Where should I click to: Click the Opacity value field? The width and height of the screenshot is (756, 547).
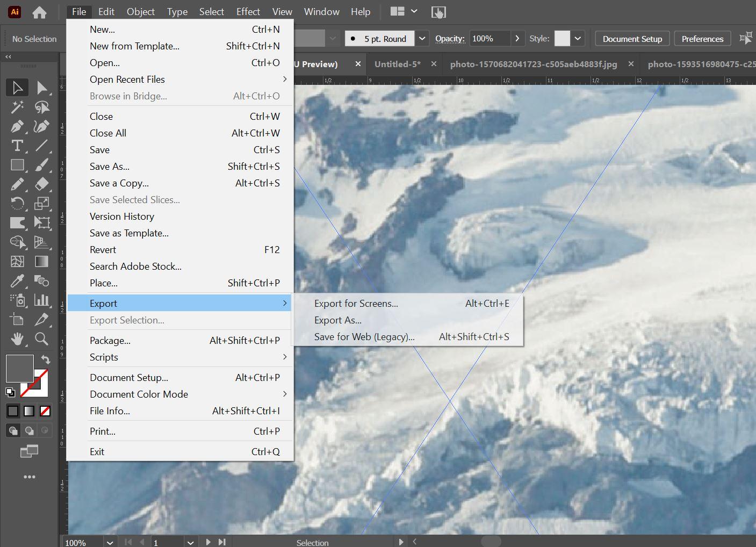tap(489, 39)
